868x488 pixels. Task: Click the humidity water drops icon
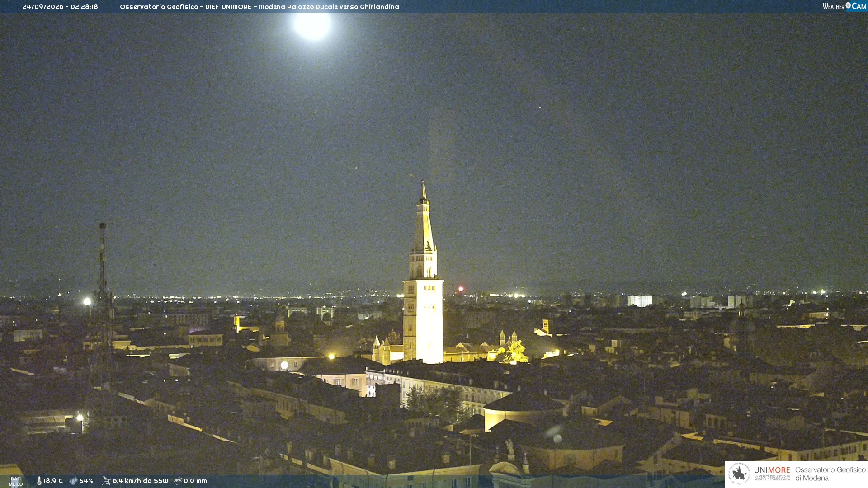[73, 481]
